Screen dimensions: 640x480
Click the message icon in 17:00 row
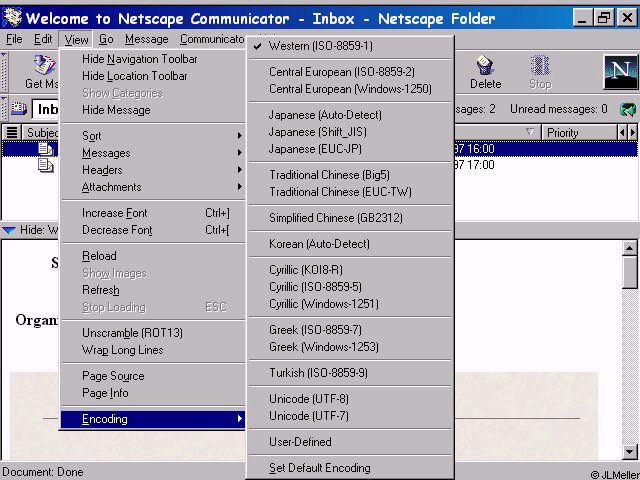click(x=45, y=165)
